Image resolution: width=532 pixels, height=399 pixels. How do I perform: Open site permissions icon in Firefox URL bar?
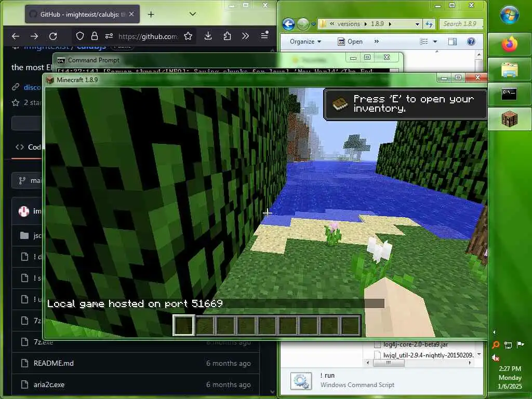pos(109,36)
